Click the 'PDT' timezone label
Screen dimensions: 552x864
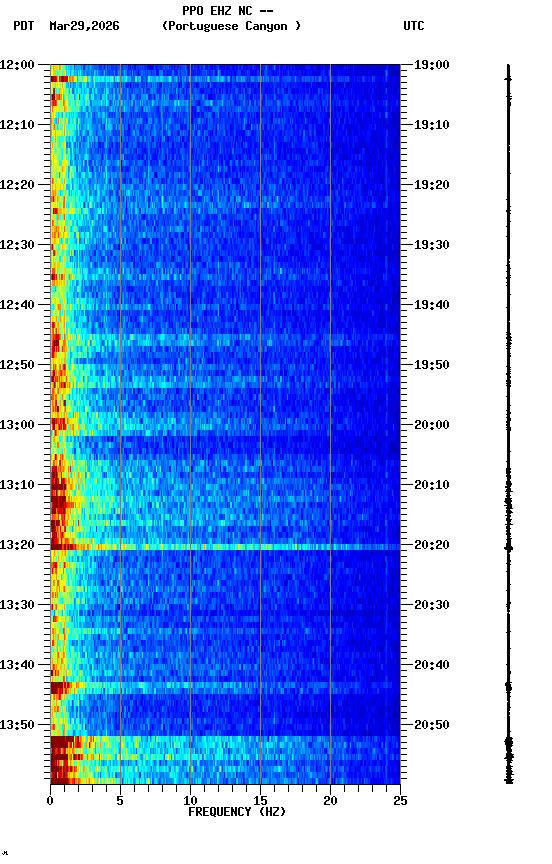tap(24, 26)
